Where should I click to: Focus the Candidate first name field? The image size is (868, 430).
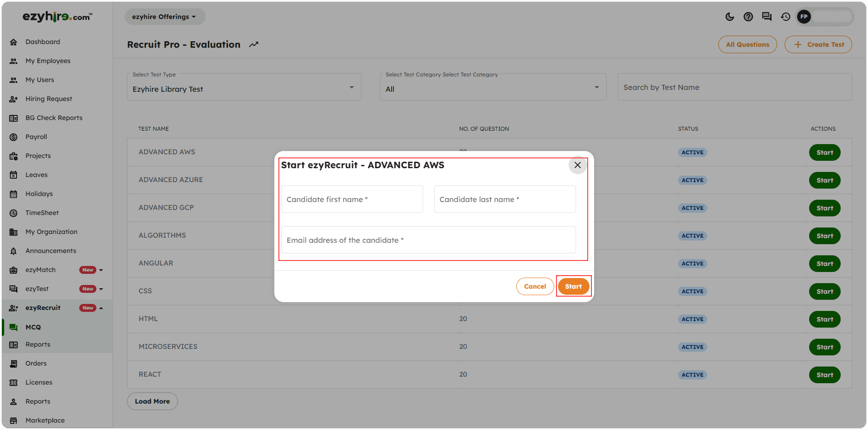(x=352, y=199)
